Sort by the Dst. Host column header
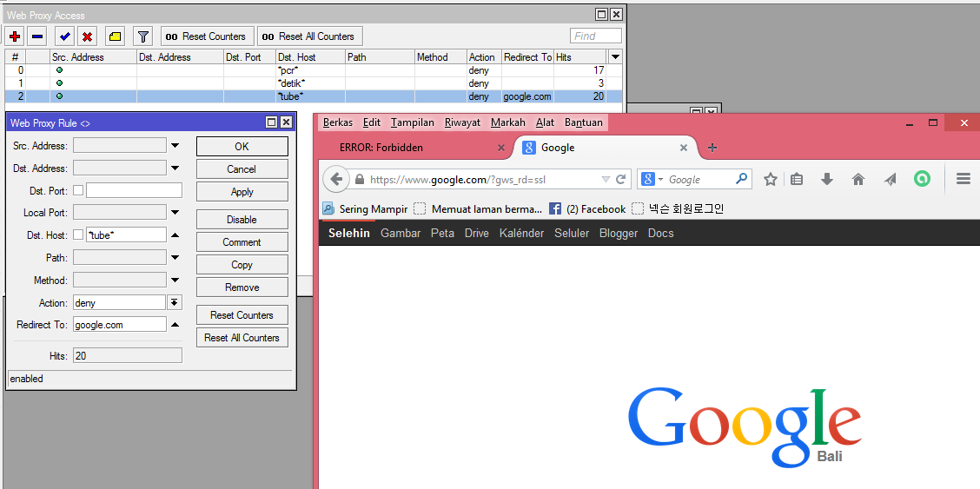 point(311,56)
